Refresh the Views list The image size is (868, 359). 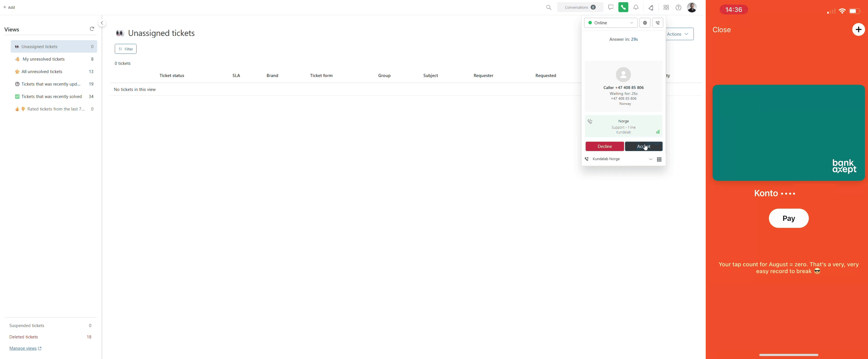[x=92, y=29]
